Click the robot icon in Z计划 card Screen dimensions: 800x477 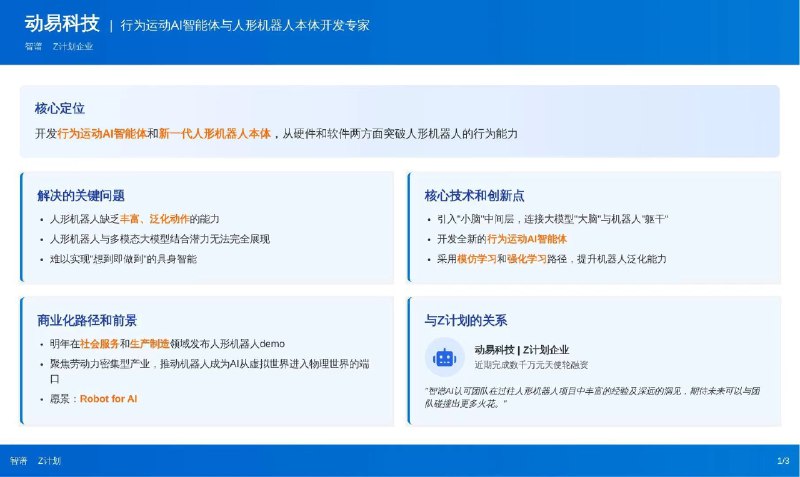tap(444, 358)
